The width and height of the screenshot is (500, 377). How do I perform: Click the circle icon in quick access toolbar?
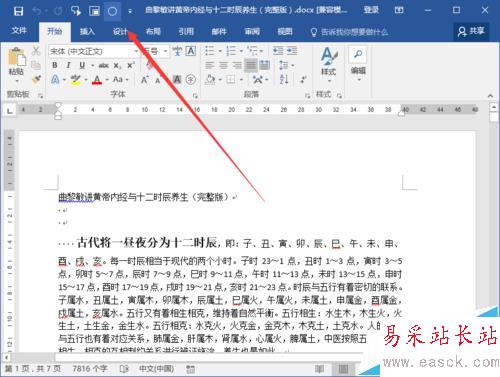tap(112, 11)
